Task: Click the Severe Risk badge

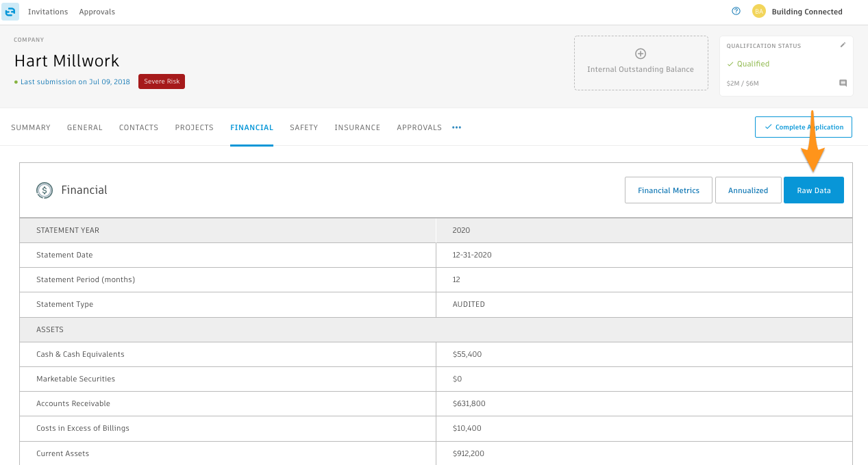Action: click(162, 81)
